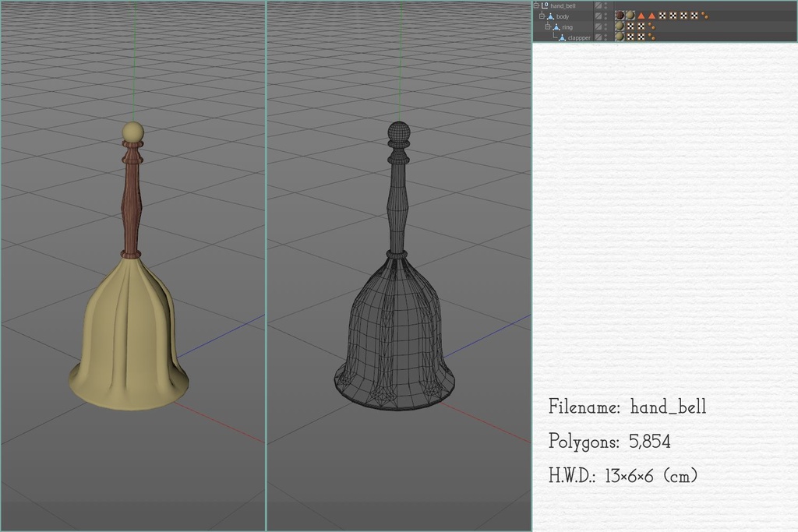Image resolution: width=798 pixels, height=532 pixels.
Task: Collapse the hand_bell hierarchy
Action: 536,5
